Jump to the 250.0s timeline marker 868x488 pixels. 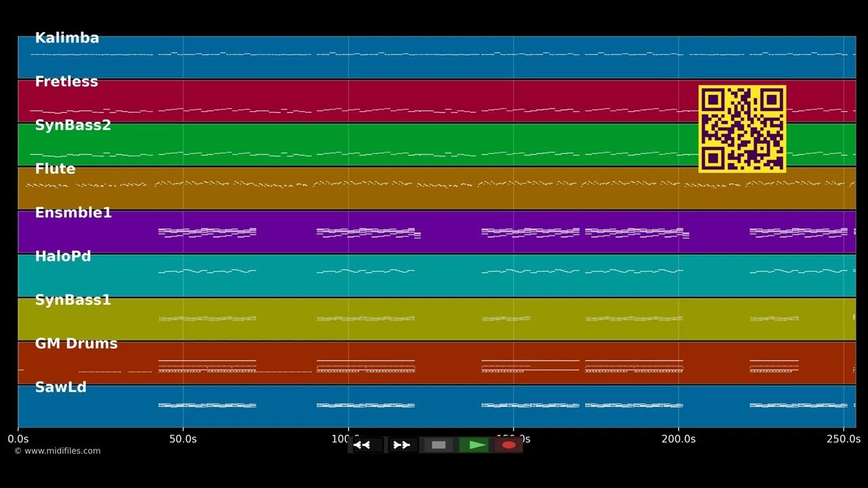(x=843, y=439)
